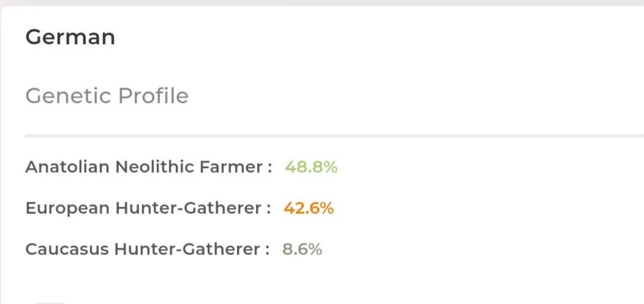
Task: Click the divider line below Genetic Profile
Action: coord(335,135)
